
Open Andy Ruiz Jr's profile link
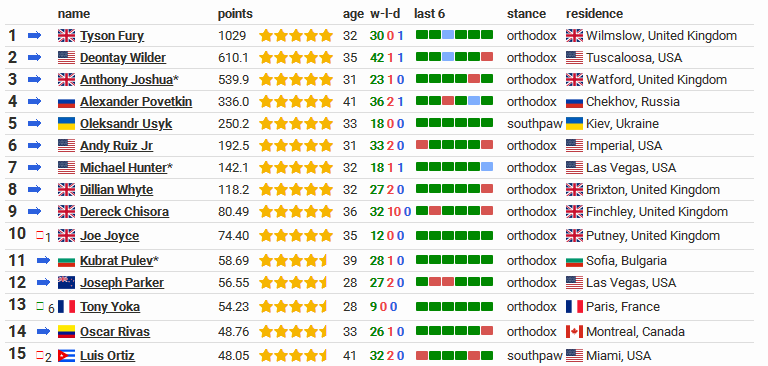click(x=116, y=146)
